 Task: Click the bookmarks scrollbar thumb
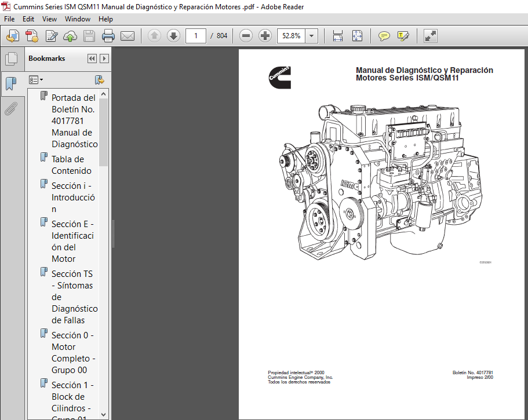click(x=103, y=132)
